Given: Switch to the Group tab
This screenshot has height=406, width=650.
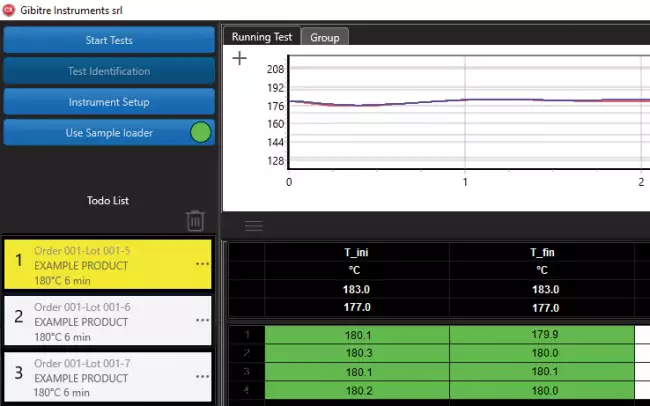Looking at the screenshot, I should pos(324,37).
